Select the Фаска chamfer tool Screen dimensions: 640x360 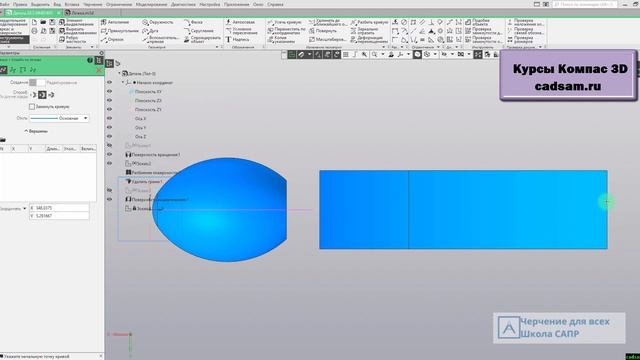tap(193, 22)
